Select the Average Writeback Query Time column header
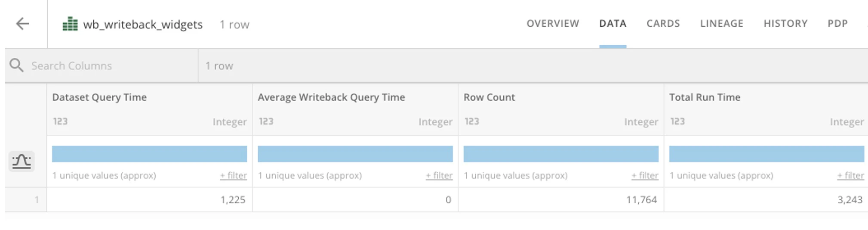Viewport: 868px width, 230px height. click(x=331, y=97)
